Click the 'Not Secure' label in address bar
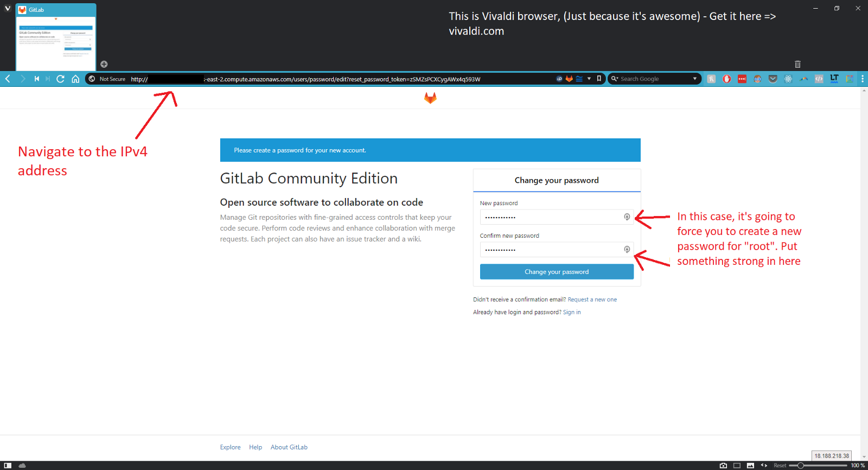The height and width of the screenshot is (470, 868). [x=112, y=79]
